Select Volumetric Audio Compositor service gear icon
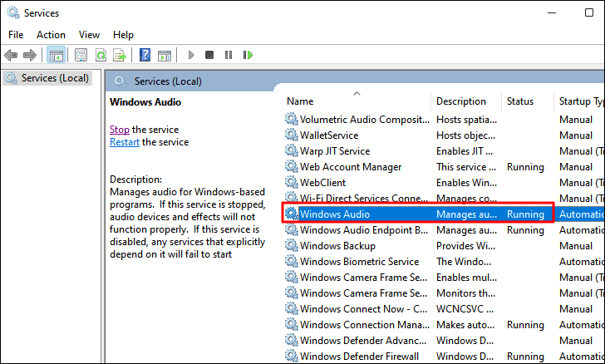Viewport: 605px width, 364px height. 292,120
